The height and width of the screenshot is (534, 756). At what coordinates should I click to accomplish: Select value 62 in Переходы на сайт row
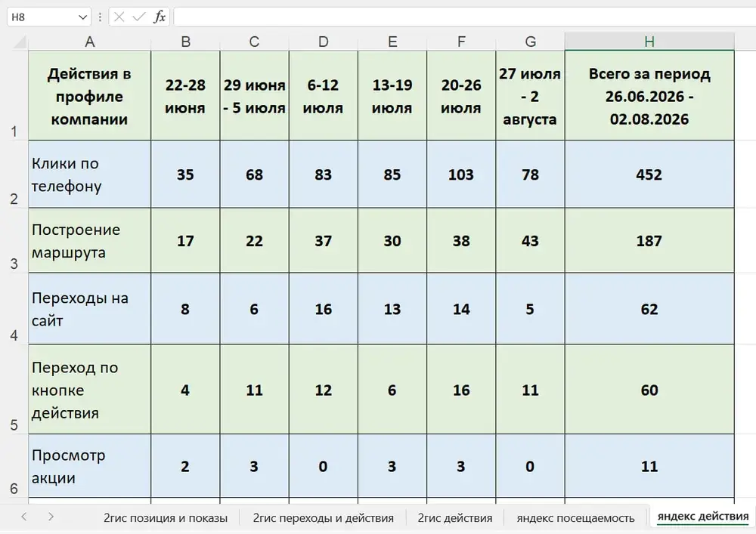tap(649, 309)
